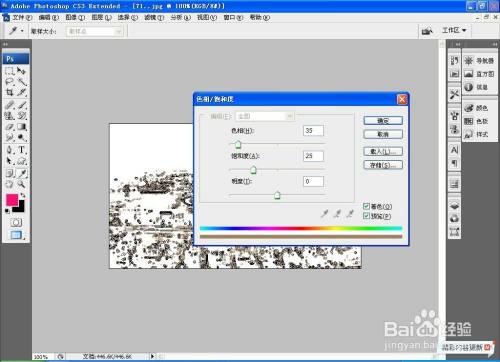Open the Character panel icon
Screen dimensions: 500x362
click(454, 150)
